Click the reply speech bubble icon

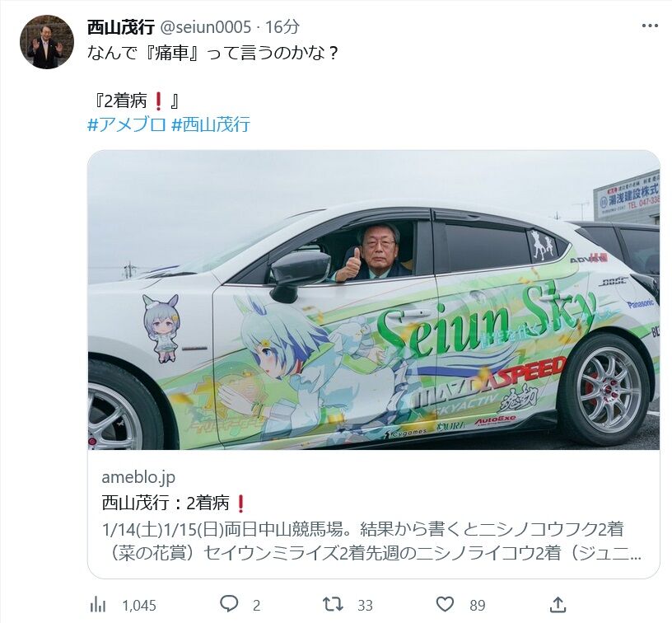tap(229, 605)
